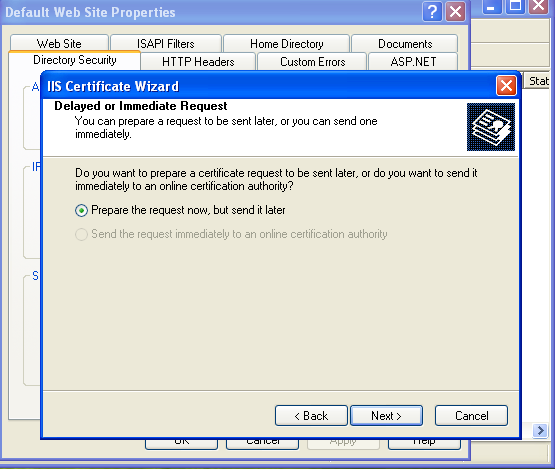Open the Home Directory tab

click(287, 44)
